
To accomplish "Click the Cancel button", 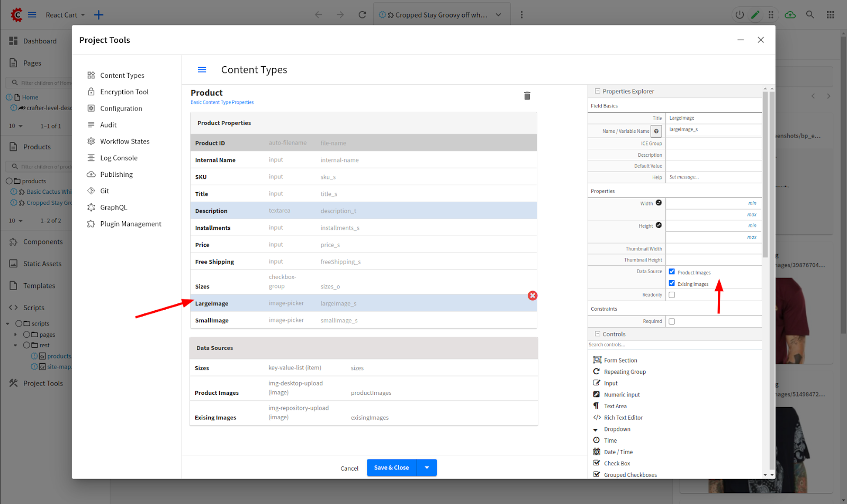I will coord(349,469).
